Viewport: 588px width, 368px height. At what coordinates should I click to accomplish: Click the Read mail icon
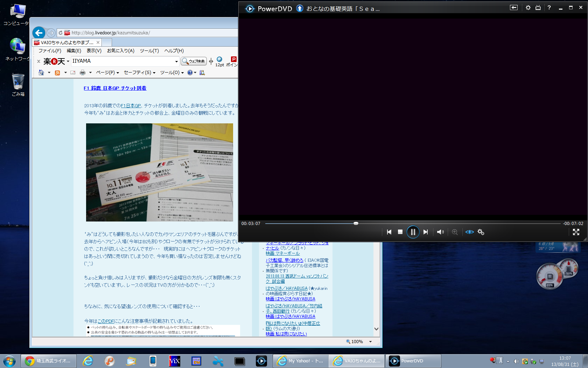click(x=73, y=73)
